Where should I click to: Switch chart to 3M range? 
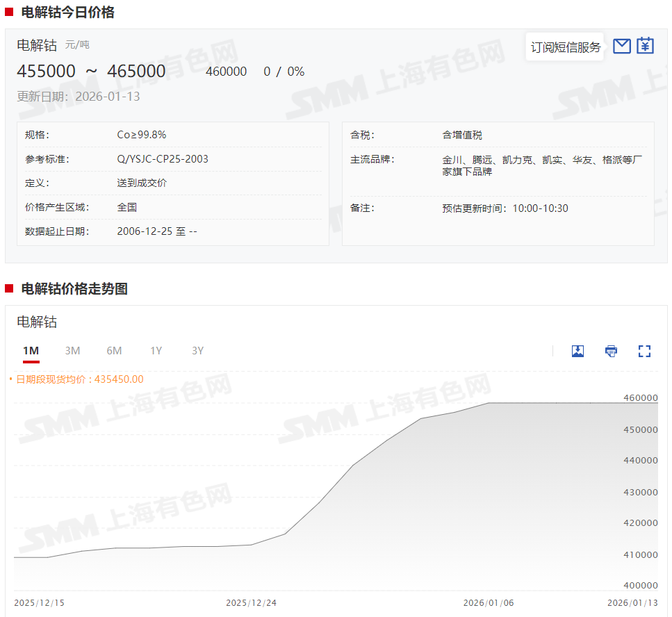coord(72,351)
